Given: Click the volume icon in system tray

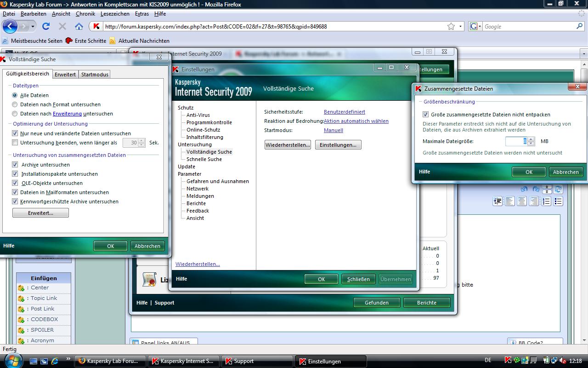Looking at the screenshot, I should (x=564, y=361).
